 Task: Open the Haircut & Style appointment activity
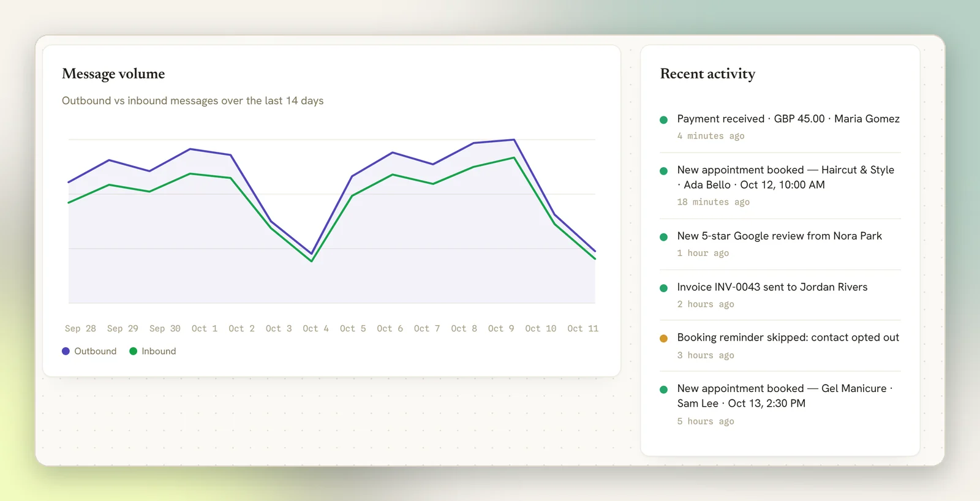click(780, 186)
